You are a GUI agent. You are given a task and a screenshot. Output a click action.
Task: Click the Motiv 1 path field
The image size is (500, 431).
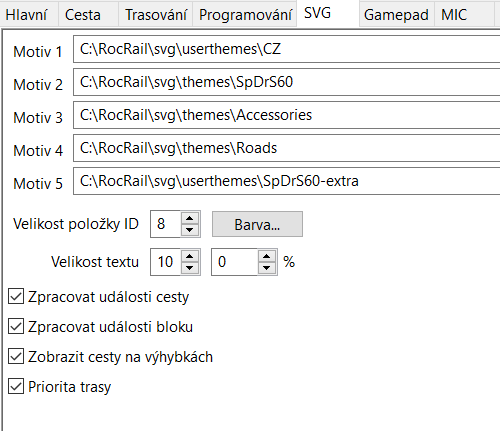pyautogui.click(x=287, y=49)
